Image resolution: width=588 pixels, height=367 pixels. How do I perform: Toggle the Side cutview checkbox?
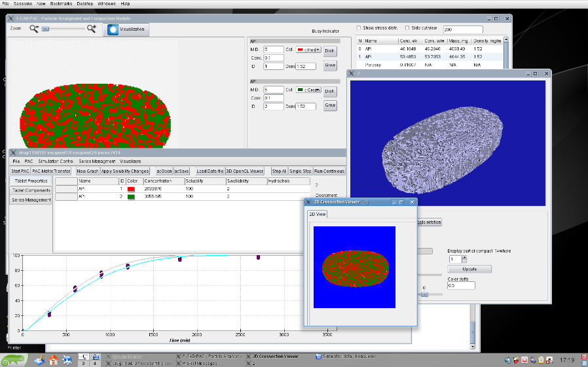click(407, 27)
